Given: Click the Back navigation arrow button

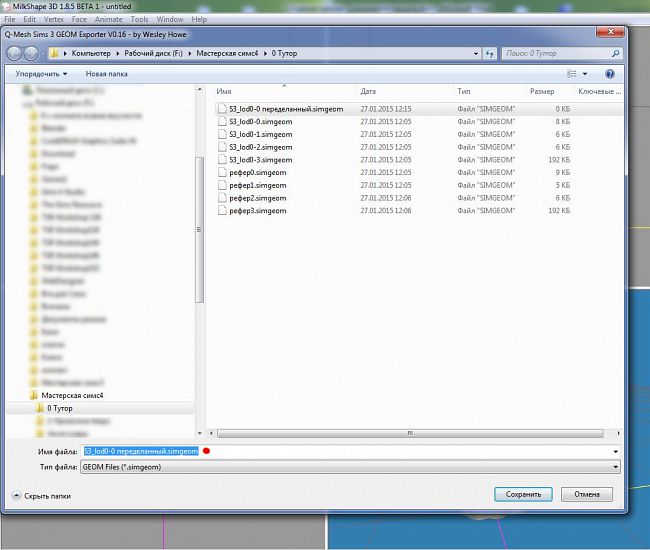Looking at the screenshot, I should coord(15,53).
